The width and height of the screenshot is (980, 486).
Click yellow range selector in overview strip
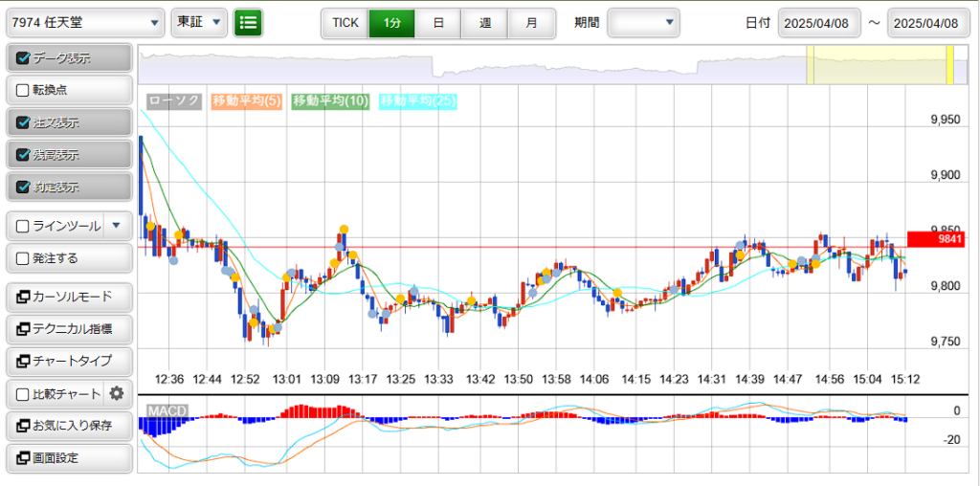[x=879, y=65]
